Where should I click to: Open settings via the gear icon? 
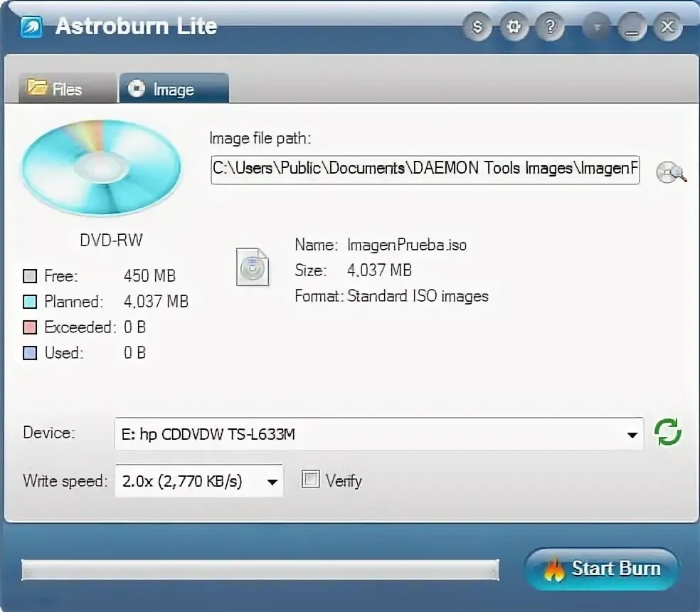pyautogui.click(x=514, y=27)
